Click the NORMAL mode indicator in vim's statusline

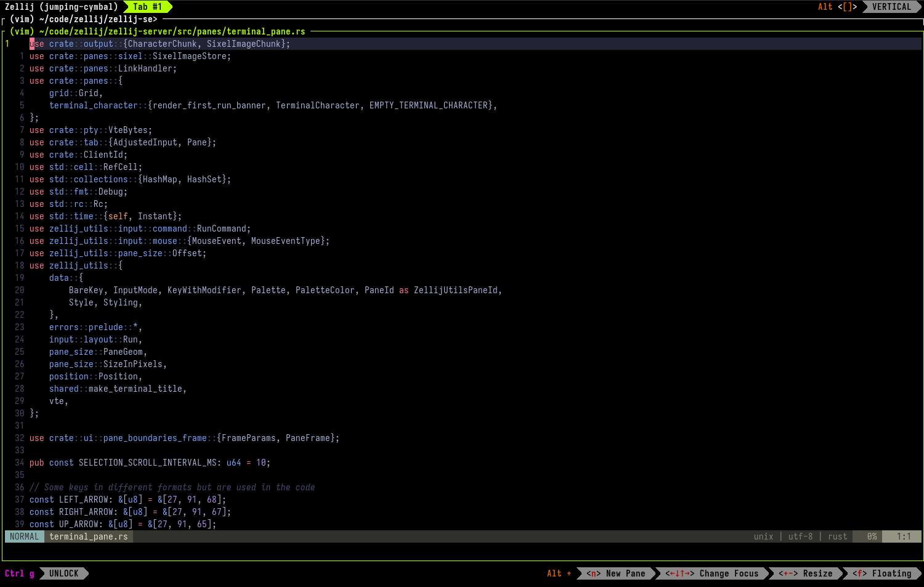25,536
